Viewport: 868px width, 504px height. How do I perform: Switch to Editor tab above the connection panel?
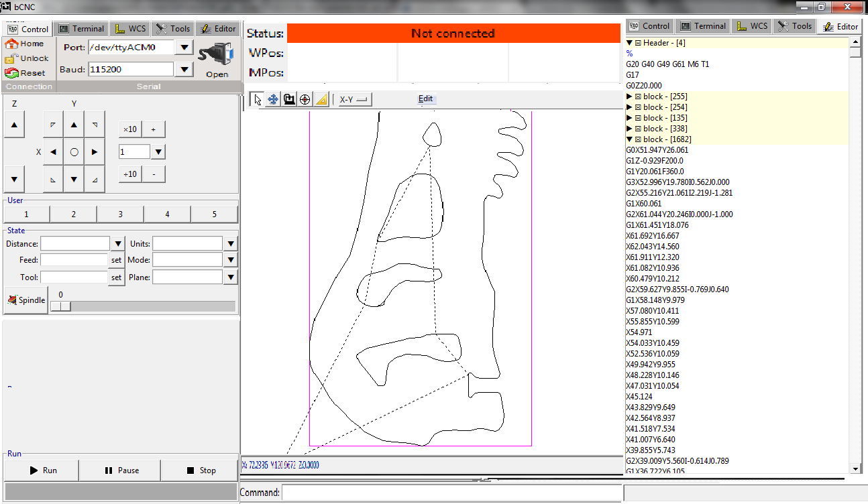tap(217, 29)
